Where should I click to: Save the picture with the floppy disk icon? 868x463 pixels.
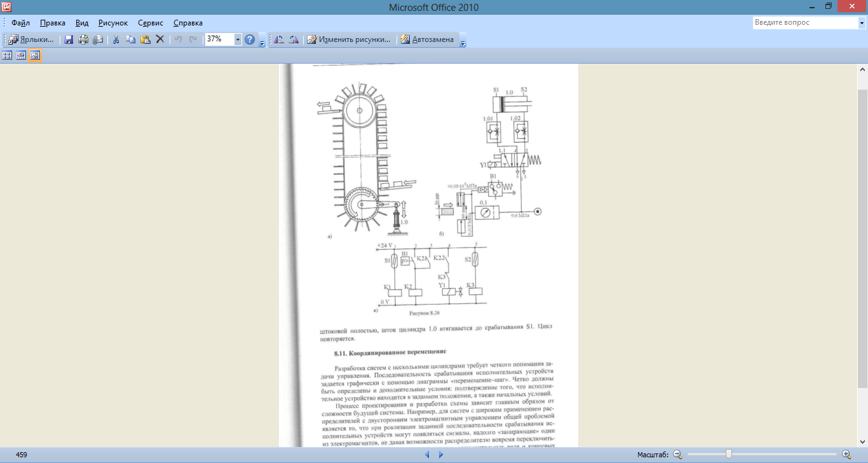coord(69,39)
